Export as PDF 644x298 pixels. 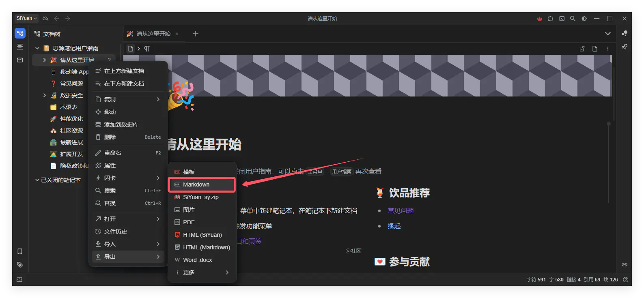pyautogui.click(x=202, y=222)
